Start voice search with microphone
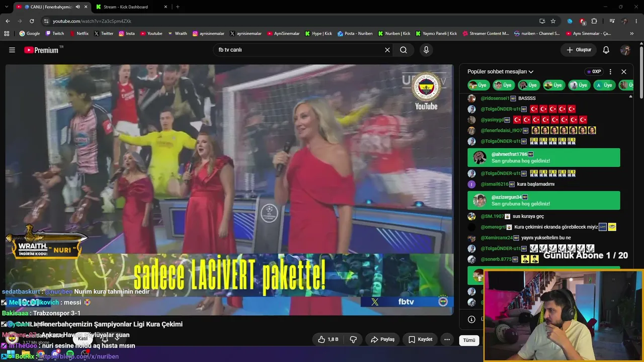 coord(426,50)
